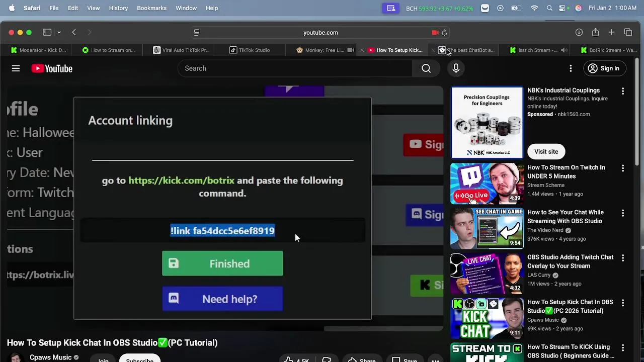The image size is (644, 362).
Task: Click Safari's forward arrow
Action: click(90, 32)
